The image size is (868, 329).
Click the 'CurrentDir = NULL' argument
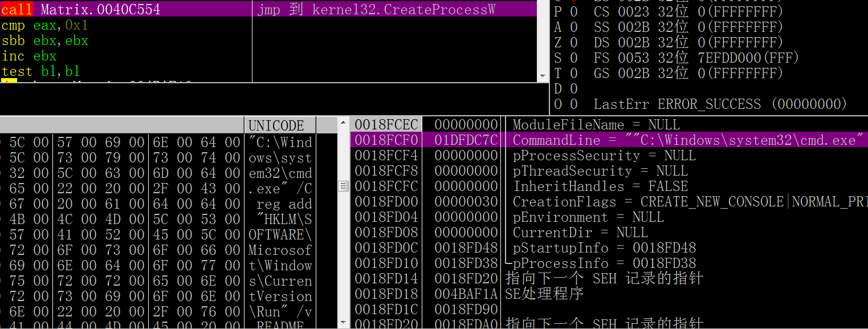click(x=580, y=232)
